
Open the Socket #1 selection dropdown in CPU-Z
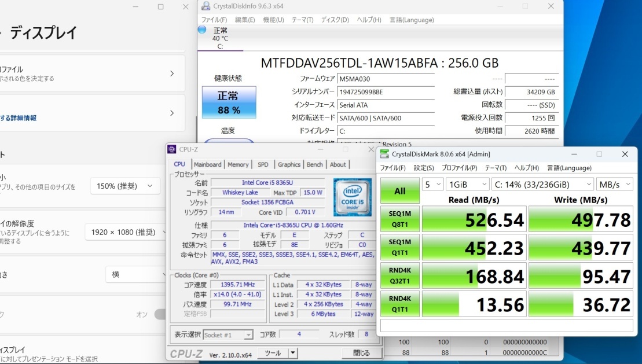pyautogui.click(x=228, y=335)
